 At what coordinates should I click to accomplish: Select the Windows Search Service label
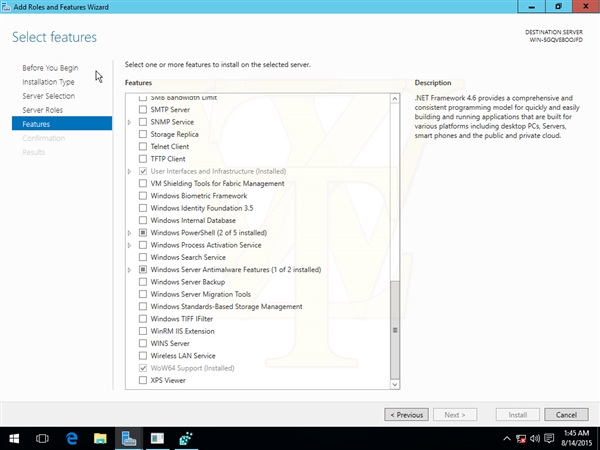(188, 257)
